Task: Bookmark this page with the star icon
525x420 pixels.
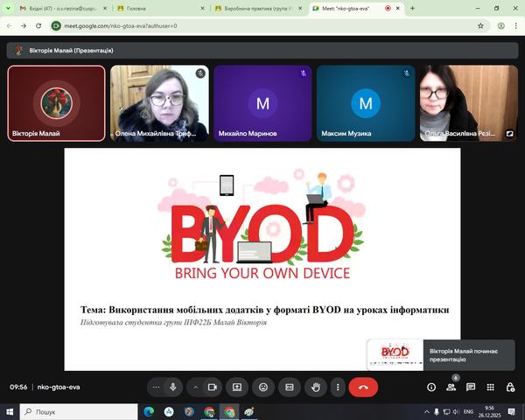Action: (x=480, y=25)
